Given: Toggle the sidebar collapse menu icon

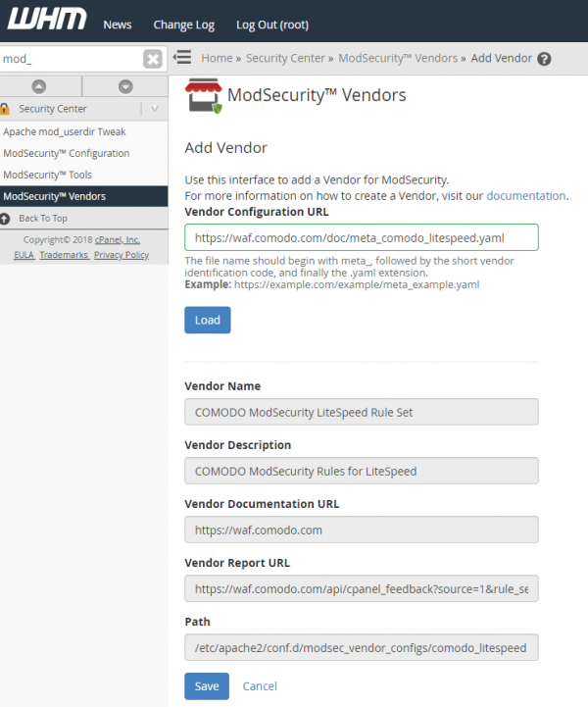Looking at the screenshot, I should (x=181, y=58).
